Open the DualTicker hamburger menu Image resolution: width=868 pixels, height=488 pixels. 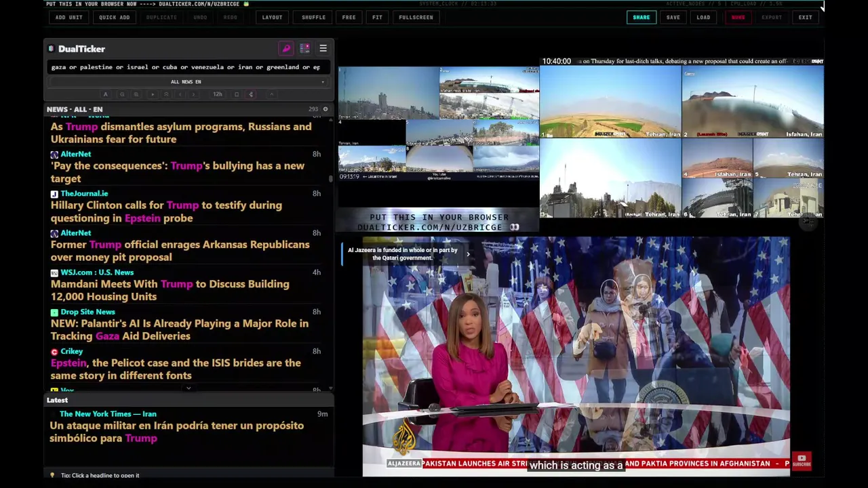[323, 49]
